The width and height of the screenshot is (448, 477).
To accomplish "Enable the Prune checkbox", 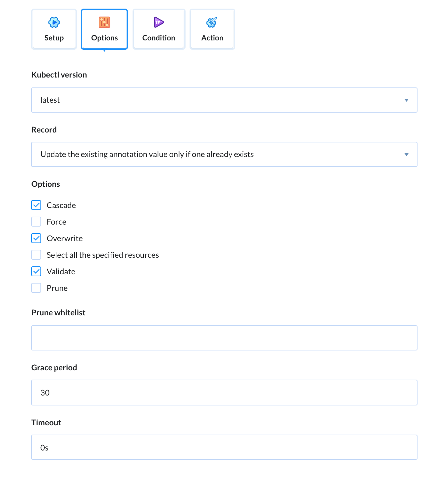I will 36,288.
